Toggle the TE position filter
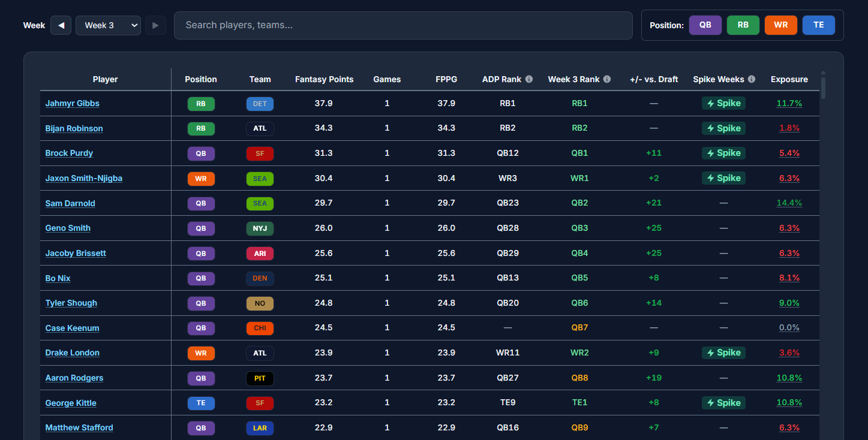868x440 pixels. (819, 25)
